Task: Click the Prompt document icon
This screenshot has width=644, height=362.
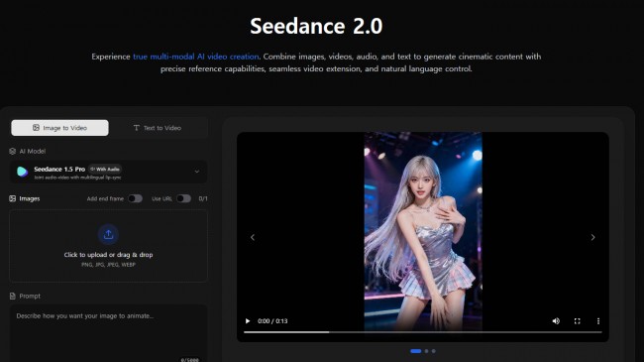Action: [12, 297]
